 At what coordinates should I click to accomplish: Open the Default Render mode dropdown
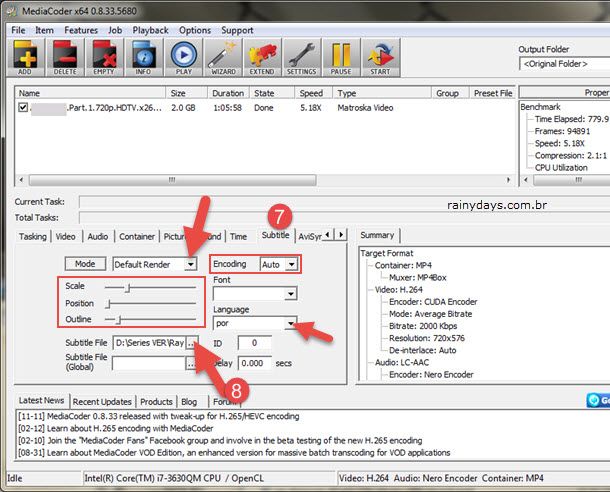click(x=190, y=264)
